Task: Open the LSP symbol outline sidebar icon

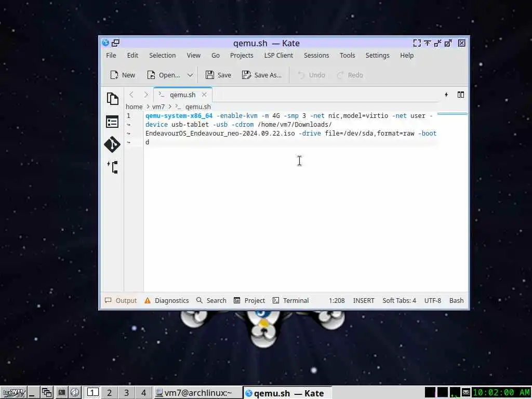Action: (112, 167)
